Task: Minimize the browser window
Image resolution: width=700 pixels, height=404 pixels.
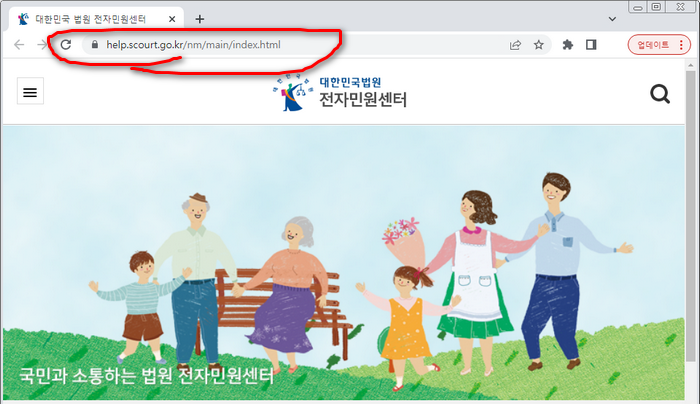Action: (638, 7)
